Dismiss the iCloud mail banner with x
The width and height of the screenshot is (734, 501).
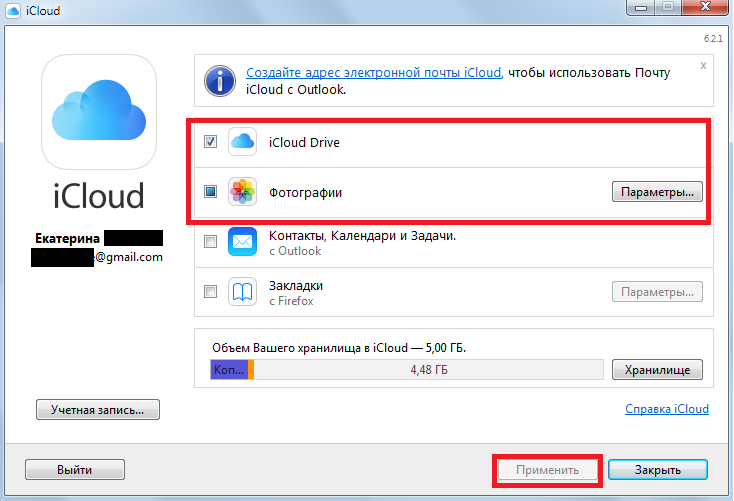pyautogui.click(x=703, y=66)
